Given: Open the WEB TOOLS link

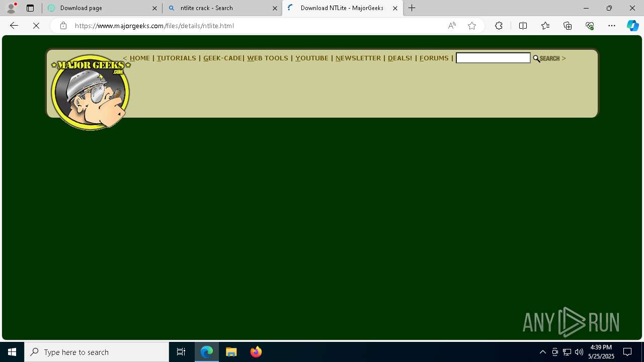Looking at the screenshot, I should pyautogui.click(x=268, y=58).
